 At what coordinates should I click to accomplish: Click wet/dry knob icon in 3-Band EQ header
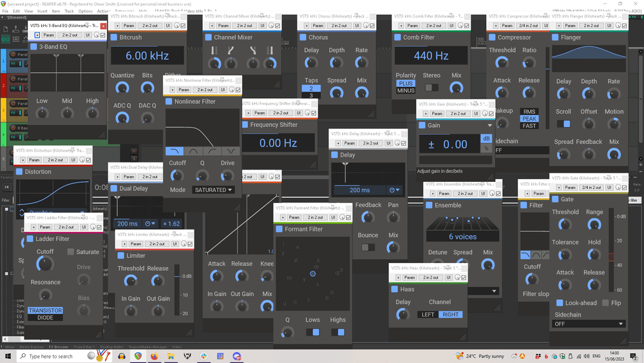[97, 35]
